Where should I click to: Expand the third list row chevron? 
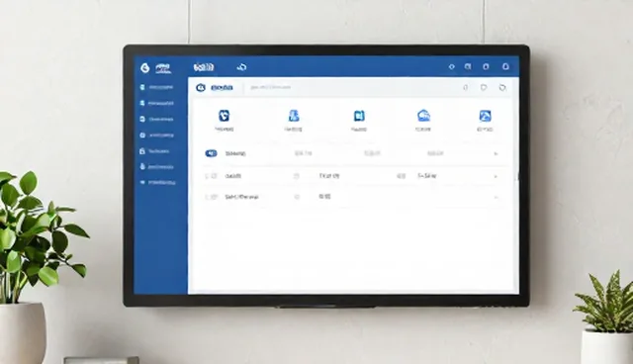click(x=496, y=198)
